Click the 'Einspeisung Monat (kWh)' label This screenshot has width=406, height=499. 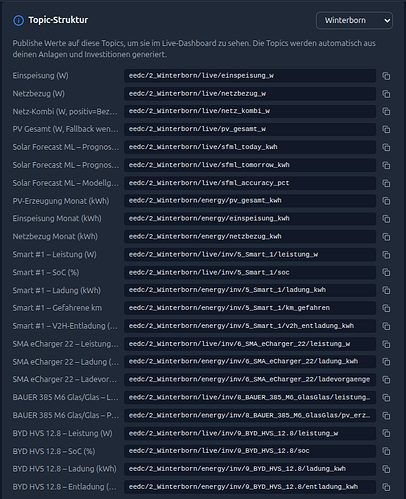tap(57, 219)
